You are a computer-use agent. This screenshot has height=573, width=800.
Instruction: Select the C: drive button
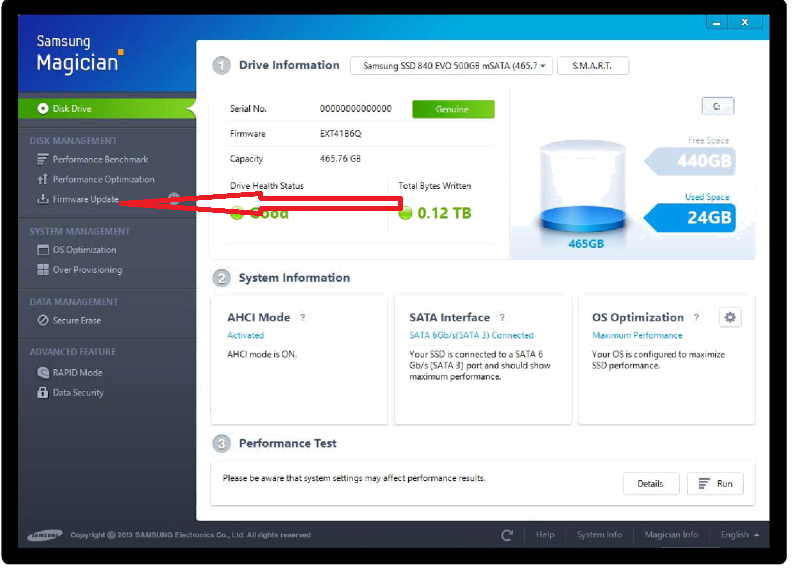point(717,106)
